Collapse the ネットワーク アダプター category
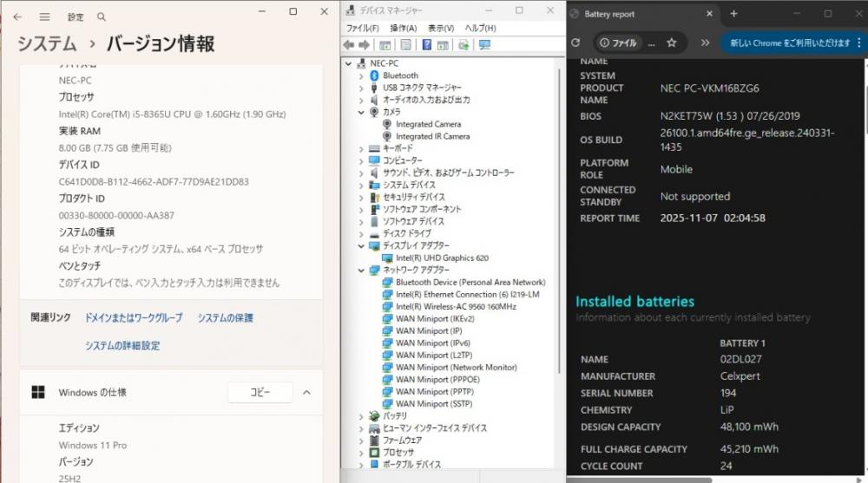 (x=361, y=271)
